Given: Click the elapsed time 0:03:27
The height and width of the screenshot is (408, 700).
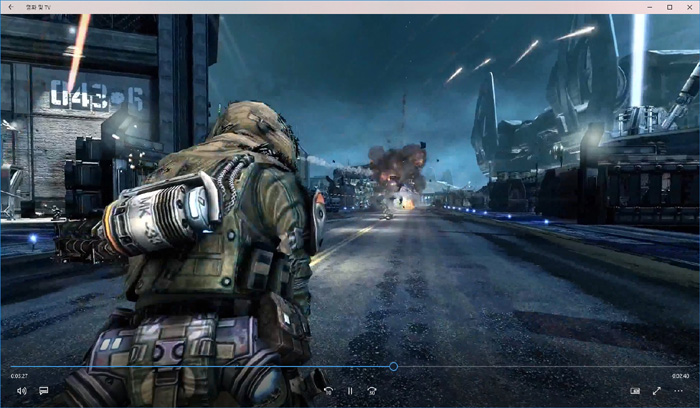Looking at the screenshot, I should (19, 376).
